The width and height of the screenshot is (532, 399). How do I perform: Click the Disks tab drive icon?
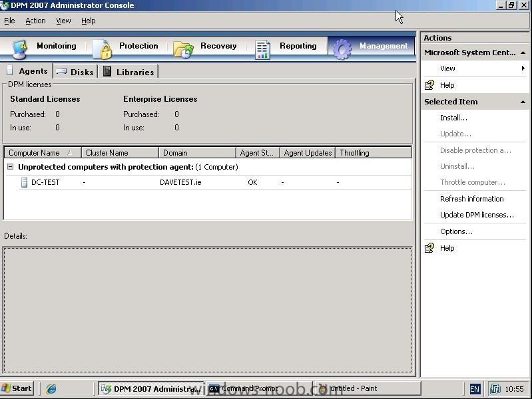click(61, 72)
